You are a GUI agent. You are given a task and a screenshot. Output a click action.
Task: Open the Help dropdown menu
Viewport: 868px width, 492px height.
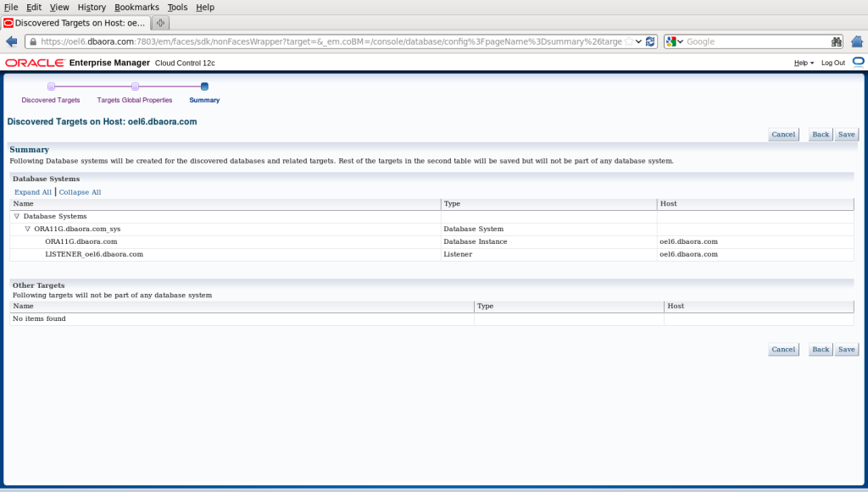(804, 63)
